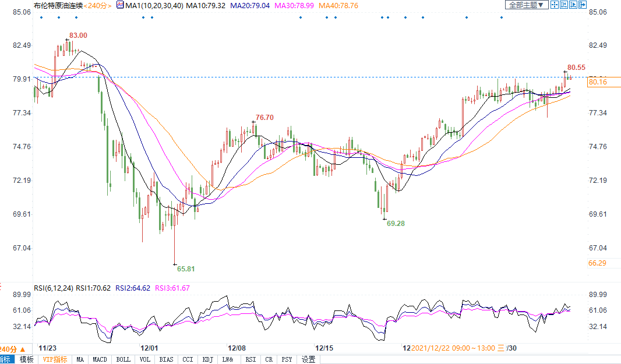The height and width of the screenshot is (364, 621).
Task: Click the VIP指标 button
Action: 55,359
